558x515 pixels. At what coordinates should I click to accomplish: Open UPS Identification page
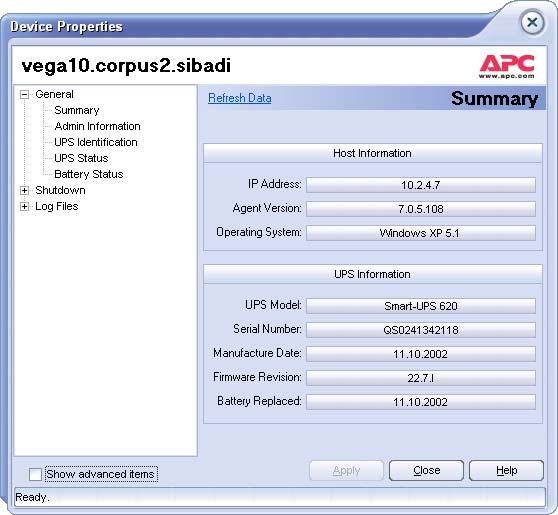pos(96,142)
